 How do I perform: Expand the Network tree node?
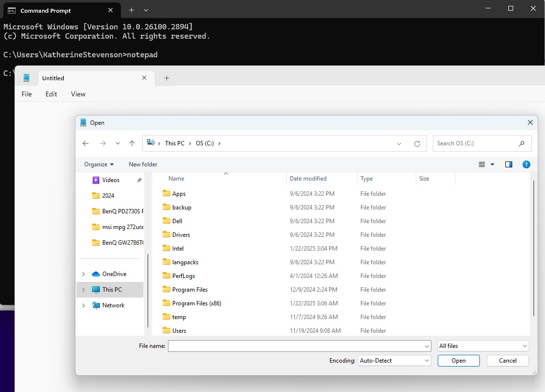(x=83, y=305)
